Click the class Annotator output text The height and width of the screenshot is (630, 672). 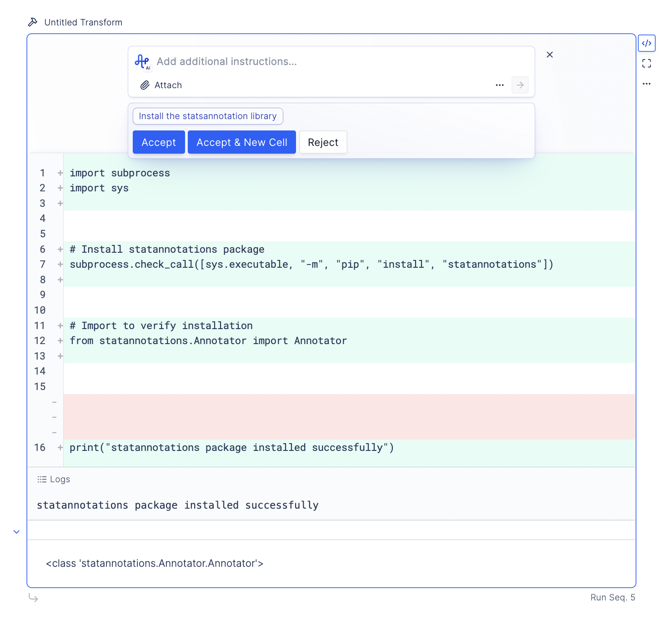click(155, 563)
